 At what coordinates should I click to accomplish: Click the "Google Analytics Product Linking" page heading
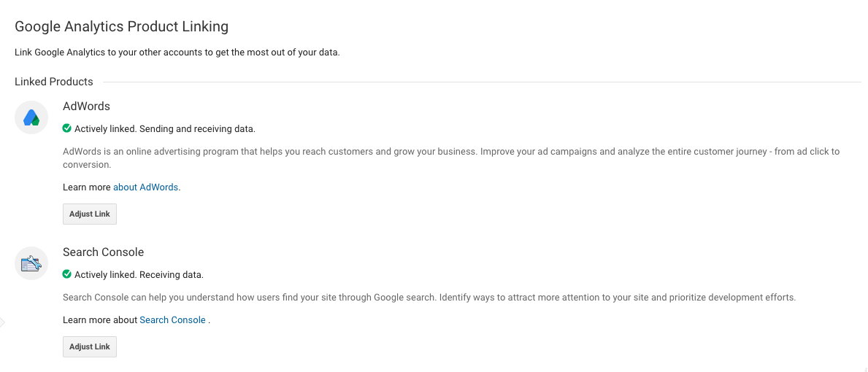pyautogui.click(x=121, y=27)
